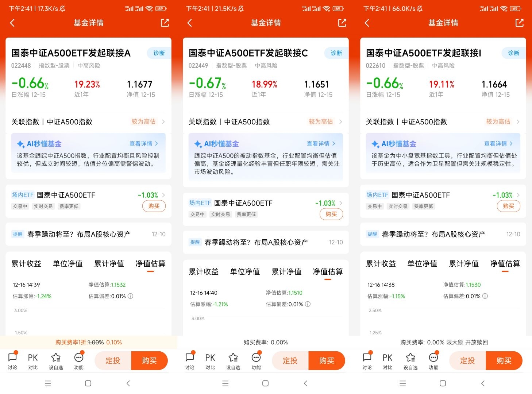This screenshot has height=394, width=532.
Task: Tap 定投 button for 联接A fund
Action: point(113,361)
